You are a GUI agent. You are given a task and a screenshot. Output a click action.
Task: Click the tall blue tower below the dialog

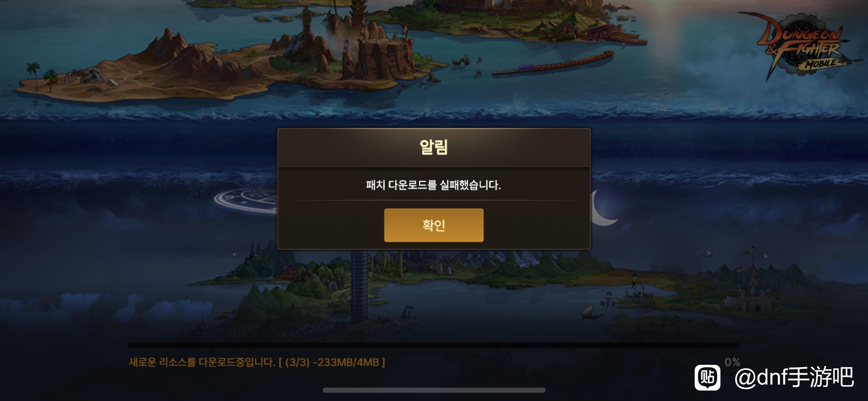point(359,286)
